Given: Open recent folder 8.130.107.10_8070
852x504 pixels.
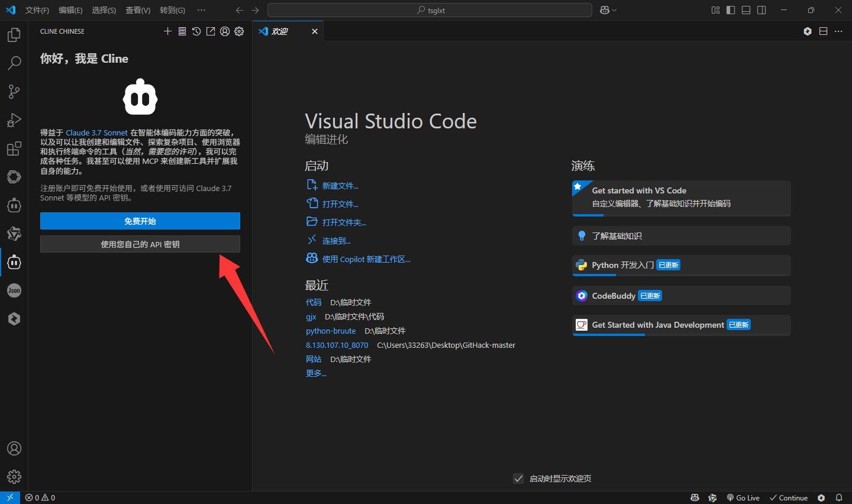Looking at the screenshot, I should coord(337,345).
